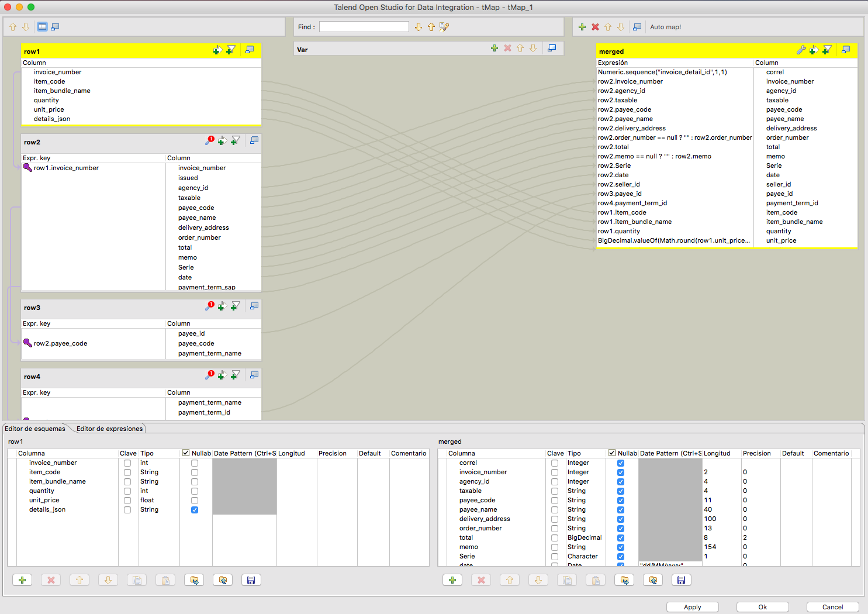868x614 pixels.
Task: Open Tipo dropdown for quantity in row1 schema
Action: (159, 491)
